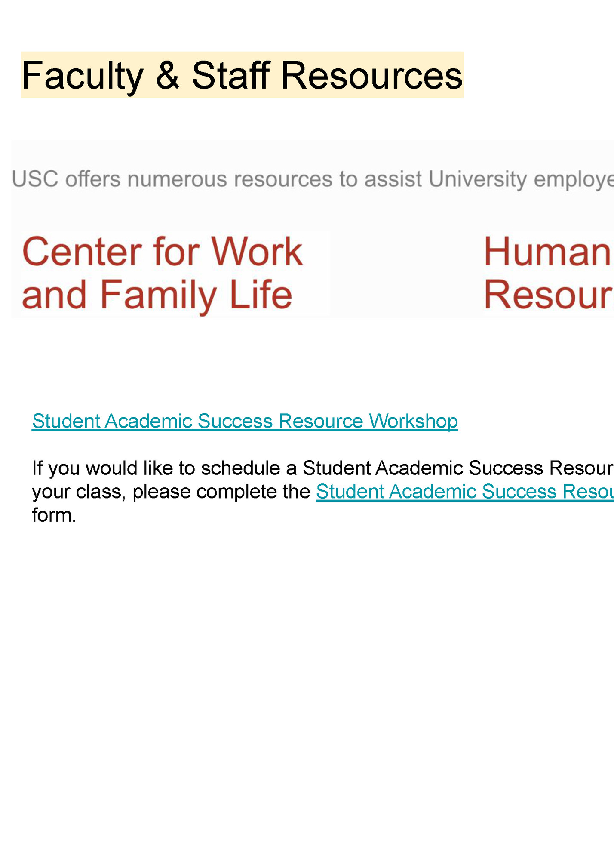Click the word "USC" in the gray intro text
The width and height of the screenshot is (614, 868).
(x=35, y=179)
